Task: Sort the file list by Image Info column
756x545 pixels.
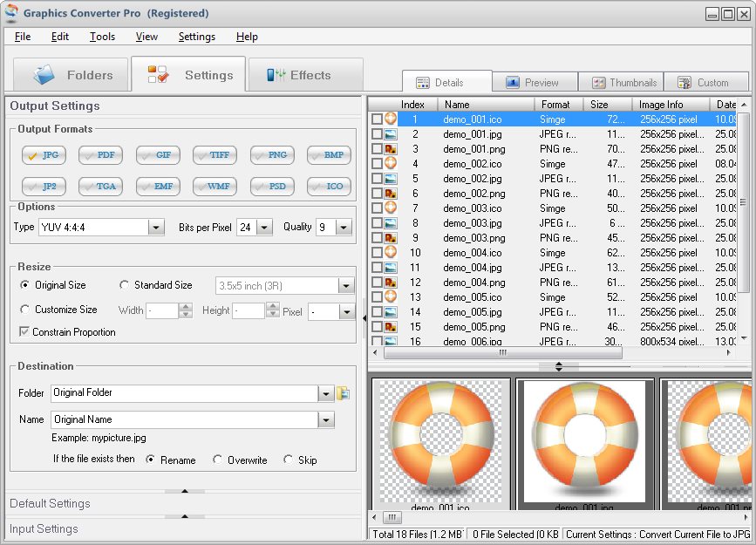Action: coord(671,104)
